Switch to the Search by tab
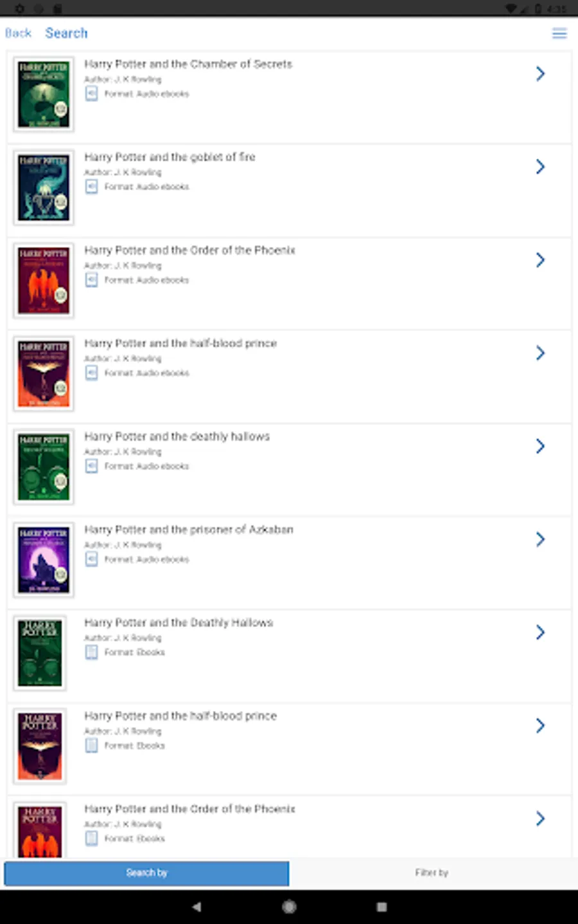Viewport: 578px width, 924px height. point(146,873)
